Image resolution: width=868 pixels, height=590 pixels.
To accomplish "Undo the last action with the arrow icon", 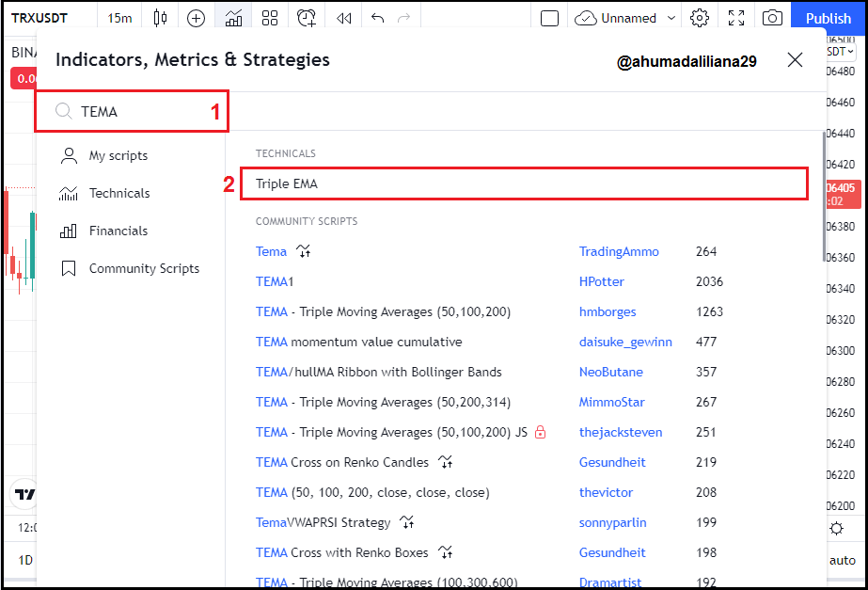I will [x=377, y=18].
